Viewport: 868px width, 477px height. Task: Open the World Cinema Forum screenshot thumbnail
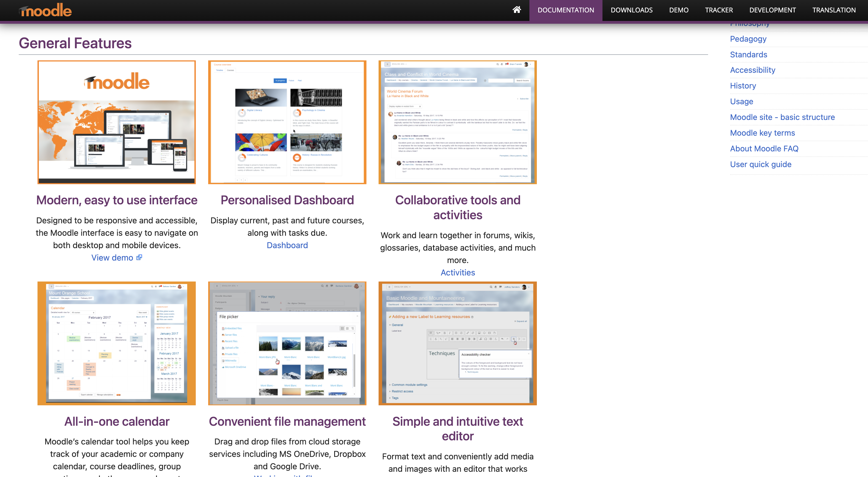(x=458, y=122)
